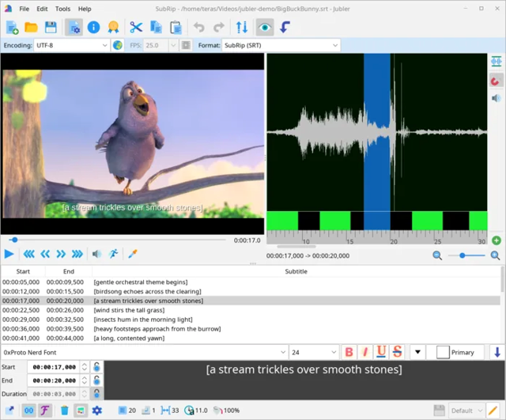Screen dimensions: 506x420
Task: Click the blue selected region in waveform
Action: click(x=377, y=142)
